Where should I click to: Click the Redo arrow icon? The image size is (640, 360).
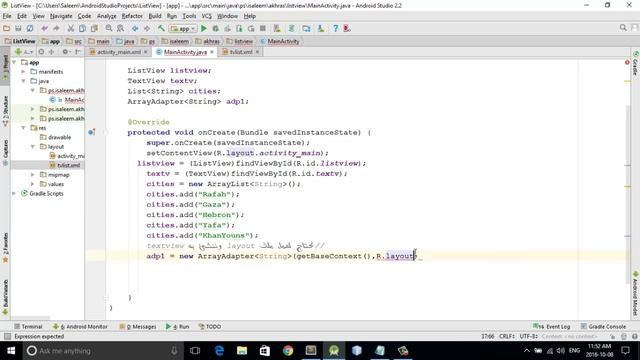pos(56,29)
